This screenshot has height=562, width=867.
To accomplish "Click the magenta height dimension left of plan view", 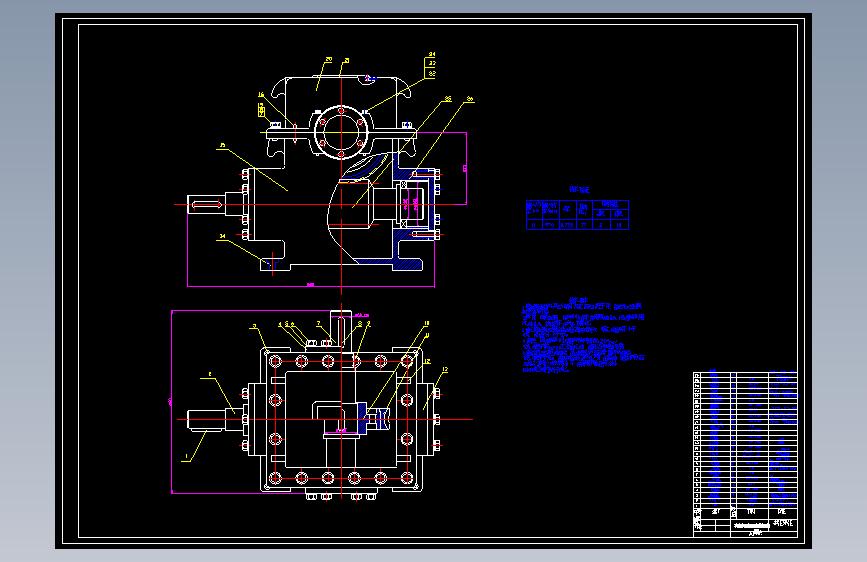I will [171, 402].
